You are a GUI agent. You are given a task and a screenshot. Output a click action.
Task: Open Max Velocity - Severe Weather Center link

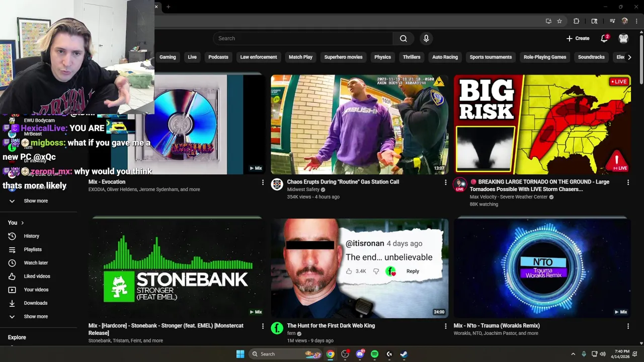[x=509, y=197]
